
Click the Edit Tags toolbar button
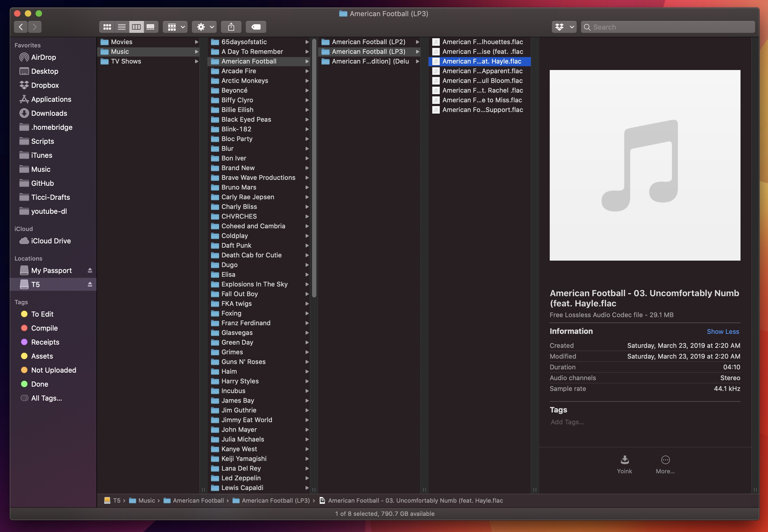256,27
